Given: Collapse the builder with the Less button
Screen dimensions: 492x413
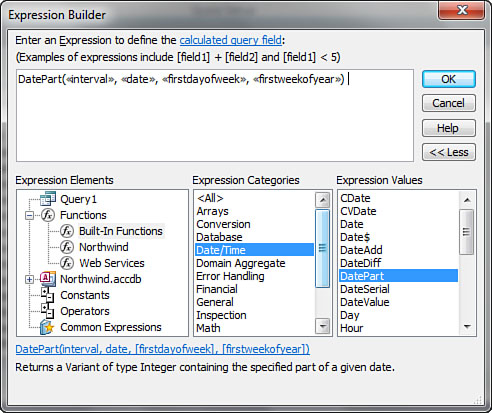Looking at the screenshot, I should click(449, 152).
